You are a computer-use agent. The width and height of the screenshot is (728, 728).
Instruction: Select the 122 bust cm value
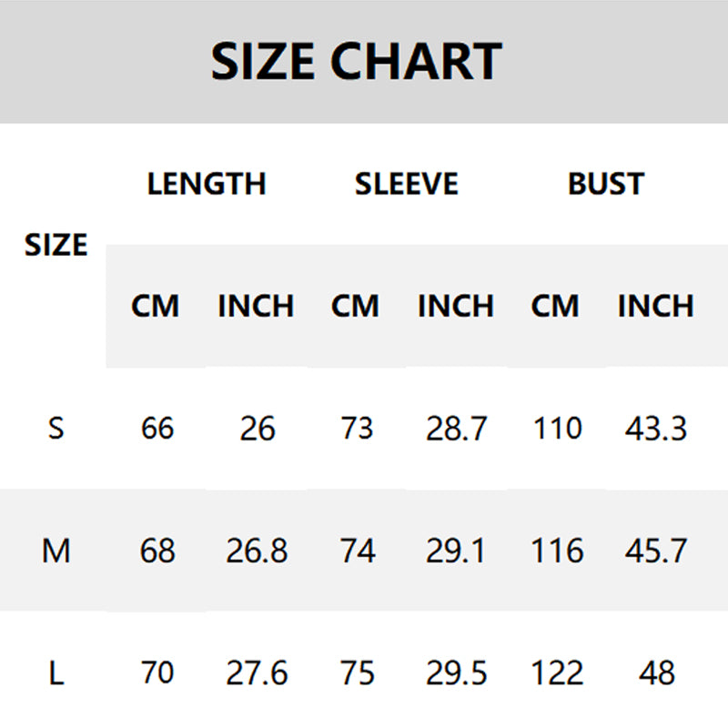557,673
